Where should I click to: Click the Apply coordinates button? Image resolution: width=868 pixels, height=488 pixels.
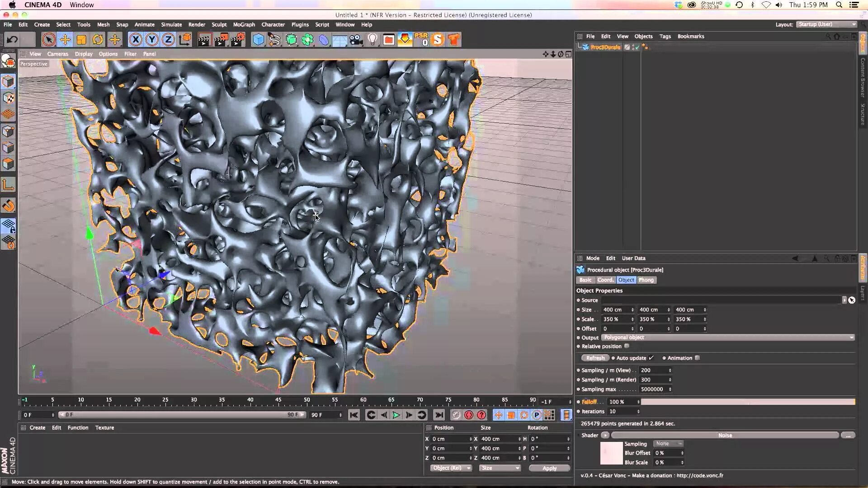click(549, 468)
